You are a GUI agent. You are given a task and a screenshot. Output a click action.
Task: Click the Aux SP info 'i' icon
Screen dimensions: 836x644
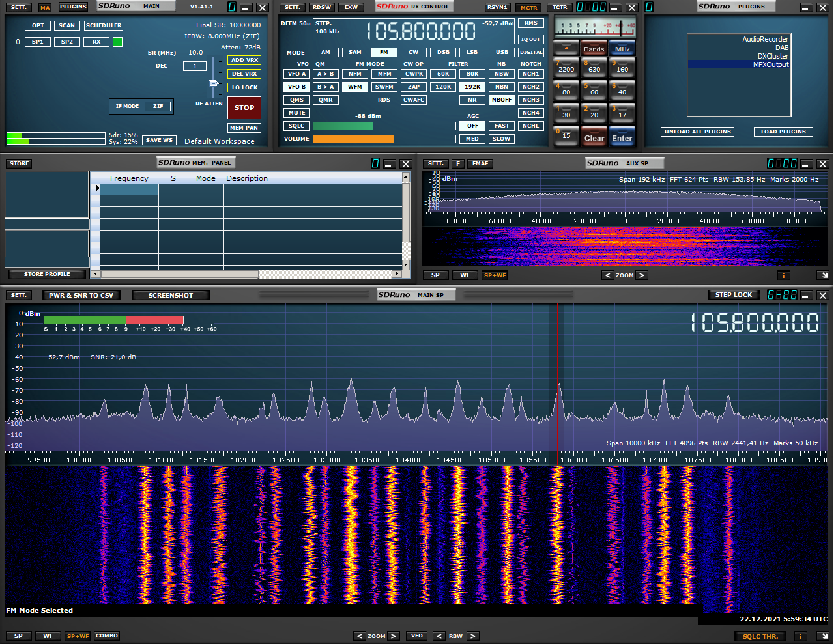(x=783, y=275)
